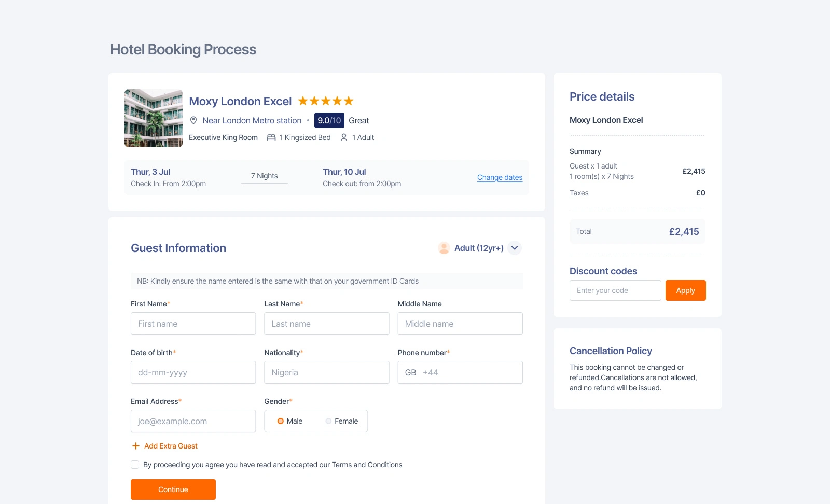Click the plus icon for extra guest
Image resolution: width=830 pixels, height=504 pixels.
pyautogui.click(x=136, y=446)
